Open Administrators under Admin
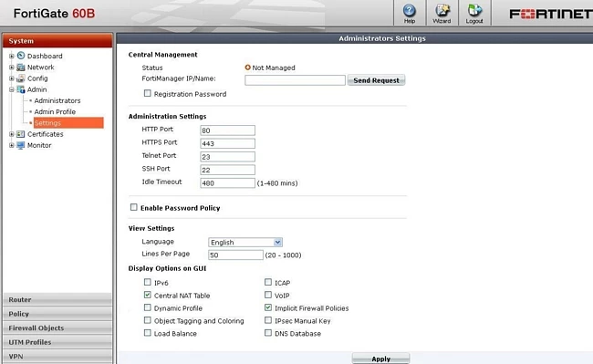The width and height of the screenshot is (593, 364). (x=57, y=100)
